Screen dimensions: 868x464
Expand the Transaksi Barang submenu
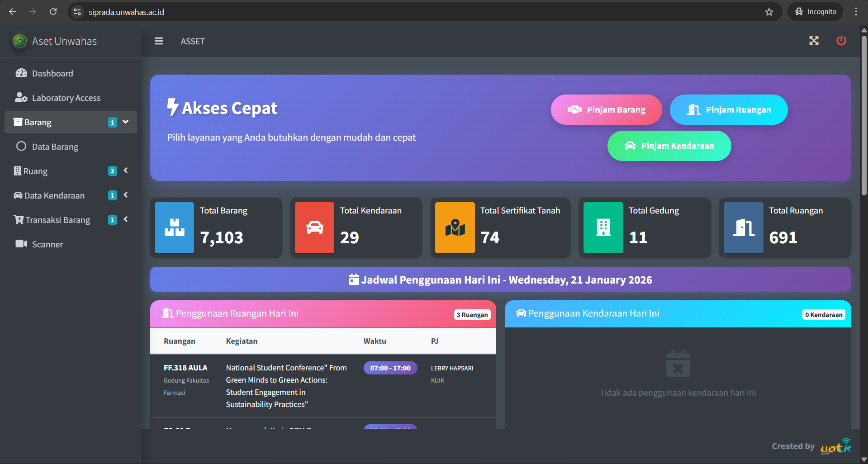[125, 219]
